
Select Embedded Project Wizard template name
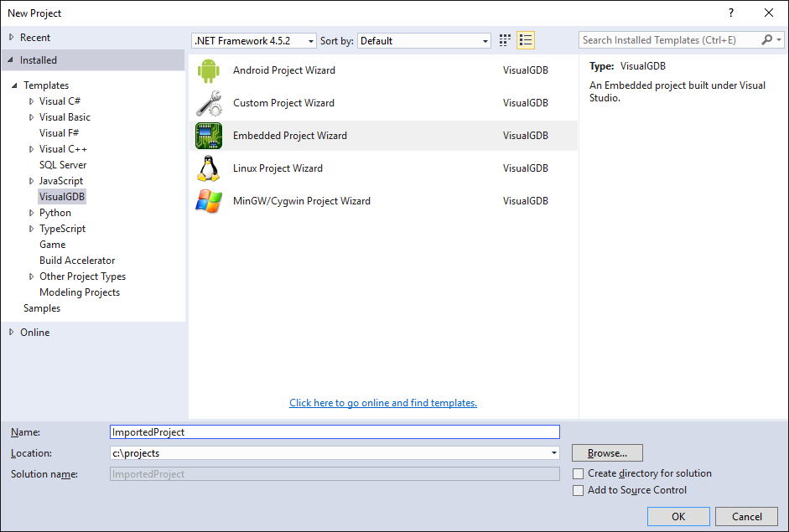tap(290, 136)
